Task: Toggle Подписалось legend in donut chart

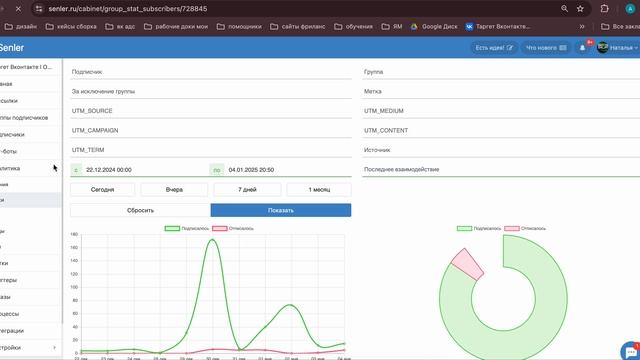Action: [479, 229]
